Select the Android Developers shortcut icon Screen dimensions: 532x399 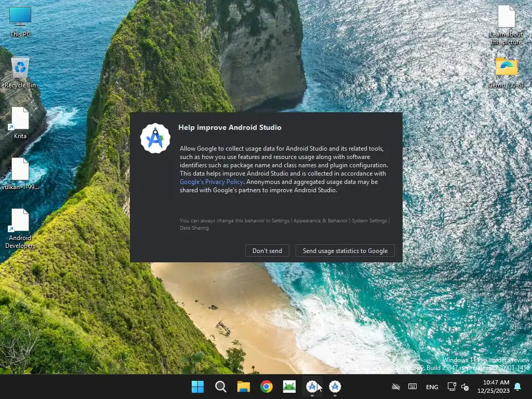point(20,229)
